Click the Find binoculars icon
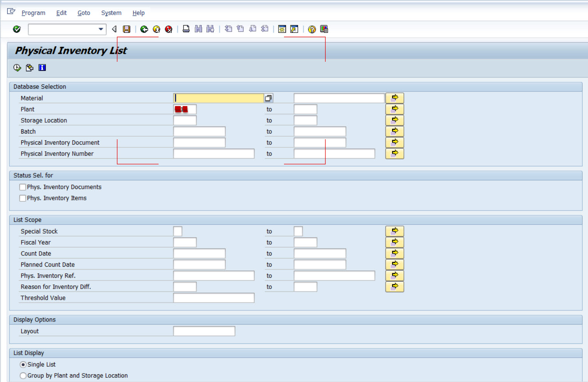This screenshot has width=588, height=382. point(198,29)
